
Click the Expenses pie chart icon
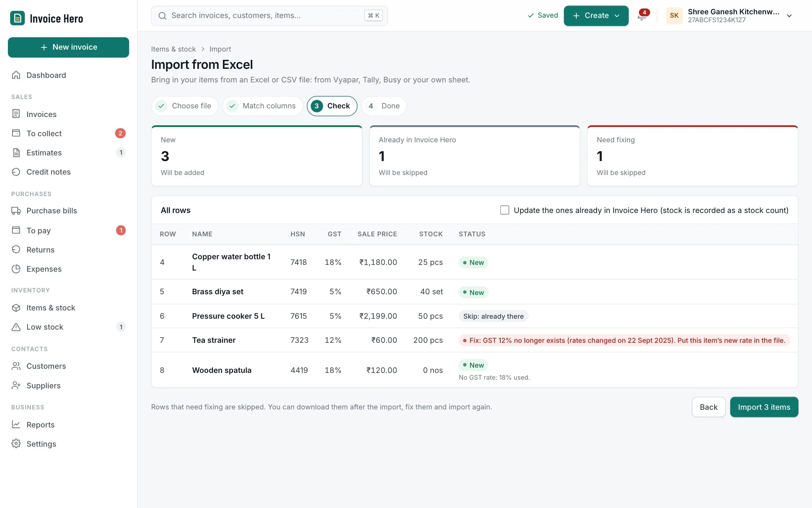(x=16, y=269)
